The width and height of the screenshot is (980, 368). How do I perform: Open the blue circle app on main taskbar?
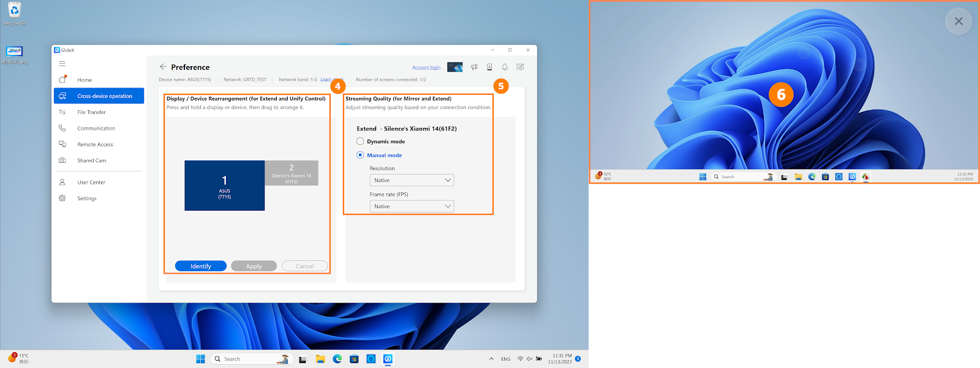click(x=371, y=359)
